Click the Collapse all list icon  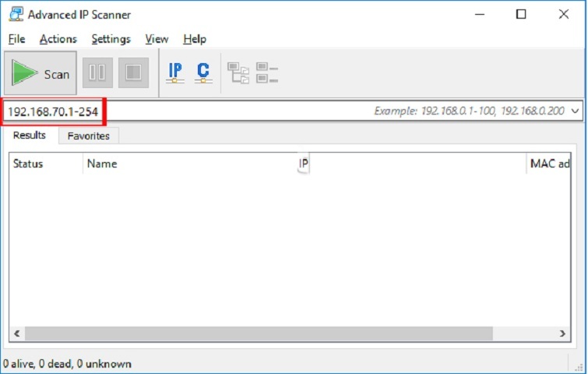coord(267,73)
